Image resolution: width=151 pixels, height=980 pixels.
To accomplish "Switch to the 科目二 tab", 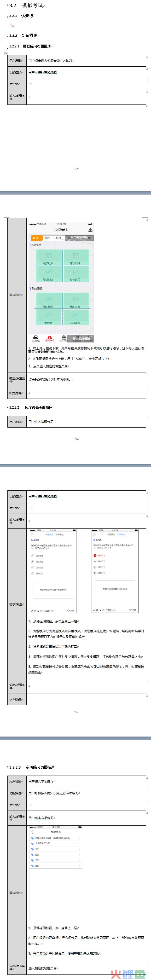I will click(x=48, y=238).
